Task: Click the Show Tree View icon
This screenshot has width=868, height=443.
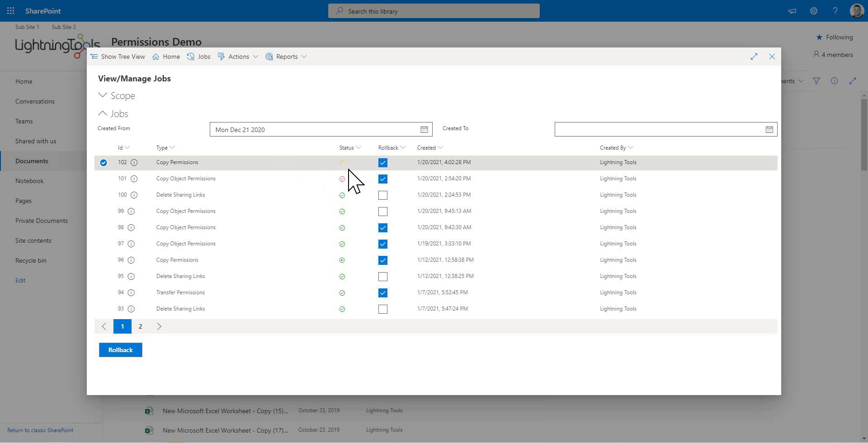Action: click(94, 57)
